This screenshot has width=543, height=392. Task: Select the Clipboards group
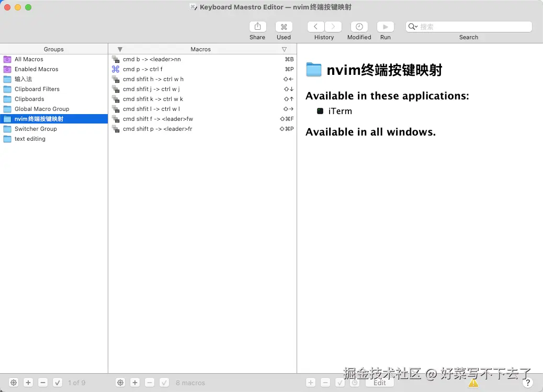click(54, 99)
